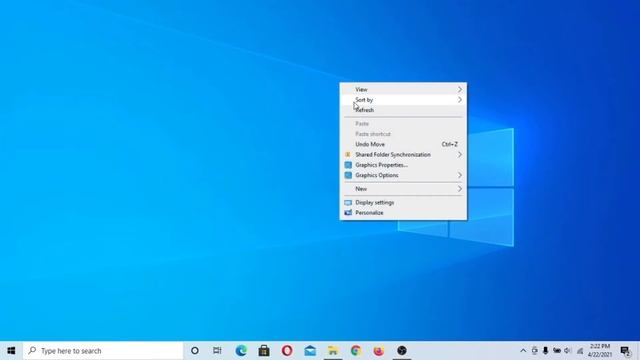Select Undo Move in the context menu
Screen dimensions: 640x360
403,144
